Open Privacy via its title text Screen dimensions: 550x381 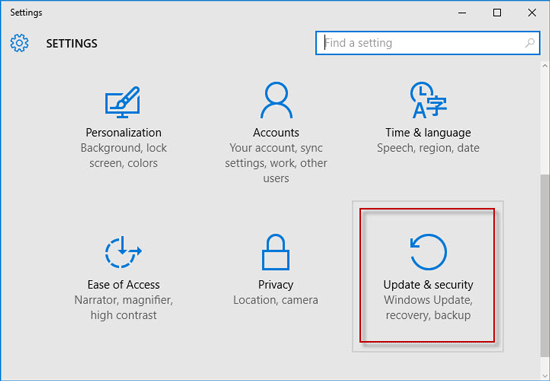coord(276,285)
